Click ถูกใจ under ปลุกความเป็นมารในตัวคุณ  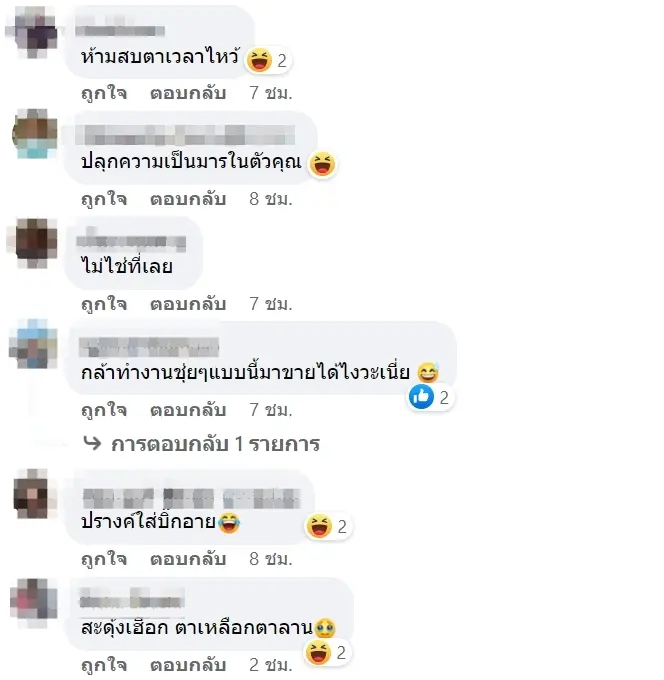pos(104,199)
